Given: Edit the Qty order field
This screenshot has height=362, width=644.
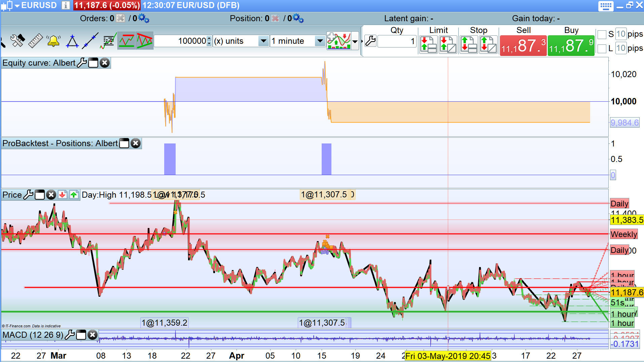Looking at the screenshot, I should point(397,41).
